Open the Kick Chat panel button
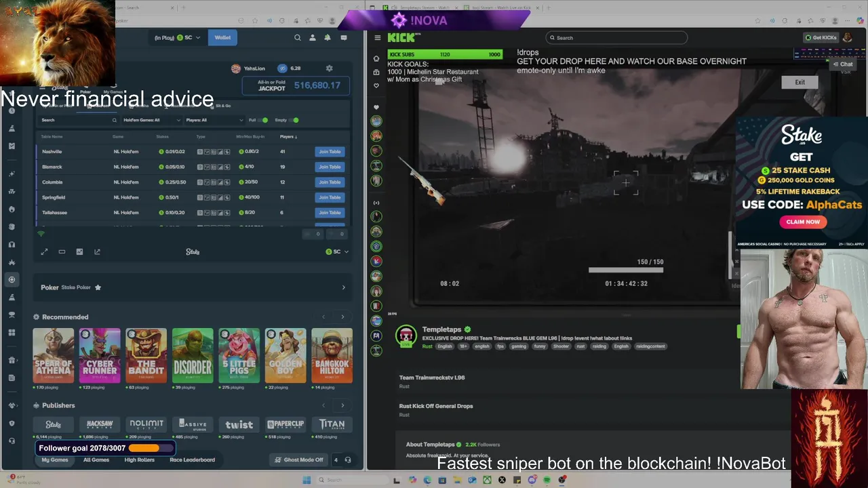The width and height of the screenshot is (868, 488). tap(843, 64)
